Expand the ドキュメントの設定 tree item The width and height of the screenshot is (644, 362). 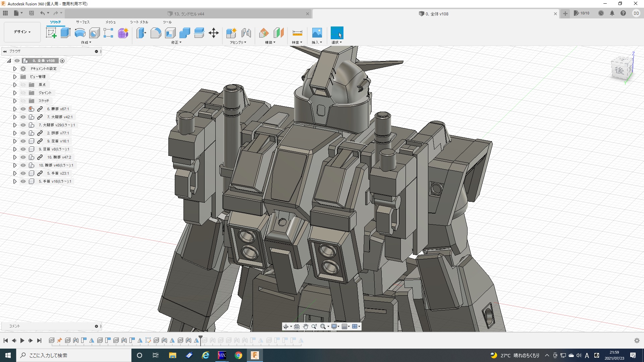pyautogui.click(x=15, y=69)
